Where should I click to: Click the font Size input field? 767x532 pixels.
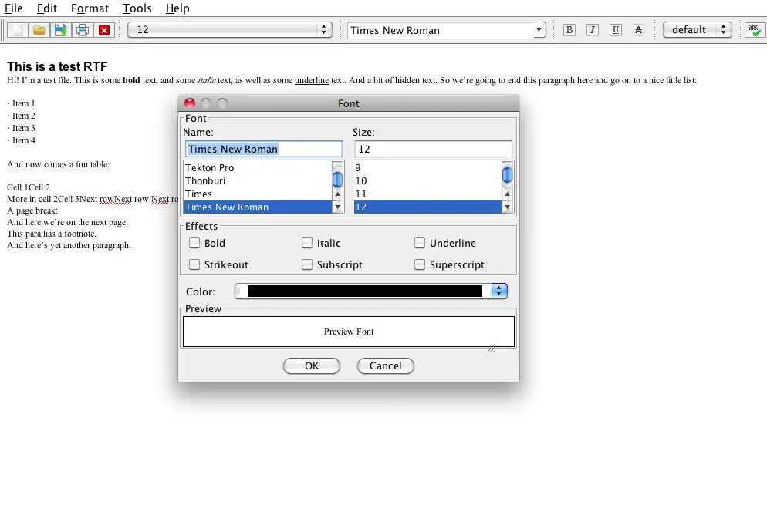click(x=434, y=149)
